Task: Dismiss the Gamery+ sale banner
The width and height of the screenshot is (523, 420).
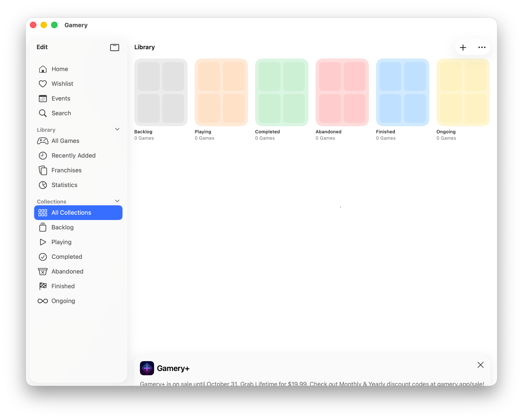Action: tap(480, 365)
